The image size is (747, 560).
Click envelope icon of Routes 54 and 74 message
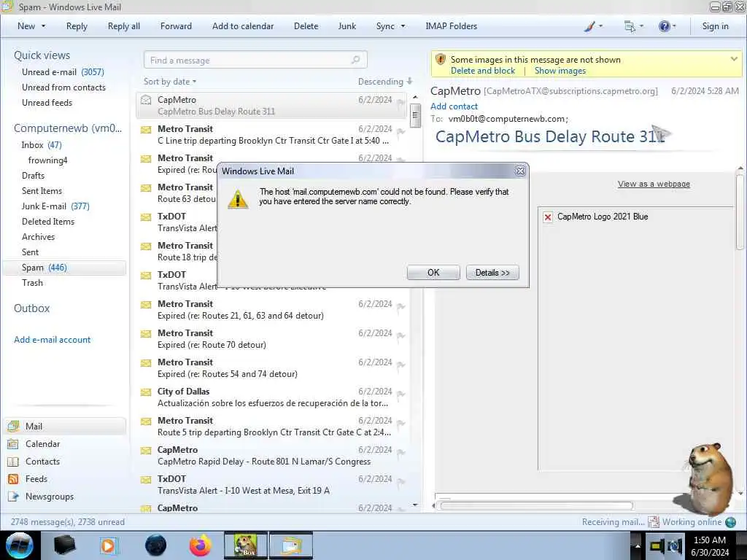pos(146,363)
